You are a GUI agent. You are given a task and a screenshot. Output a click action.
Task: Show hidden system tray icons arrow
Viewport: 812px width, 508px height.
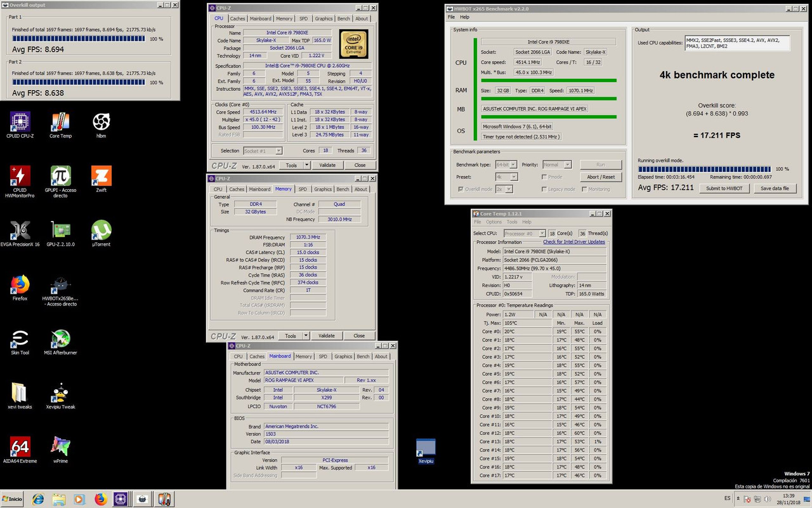coord(740,499)
